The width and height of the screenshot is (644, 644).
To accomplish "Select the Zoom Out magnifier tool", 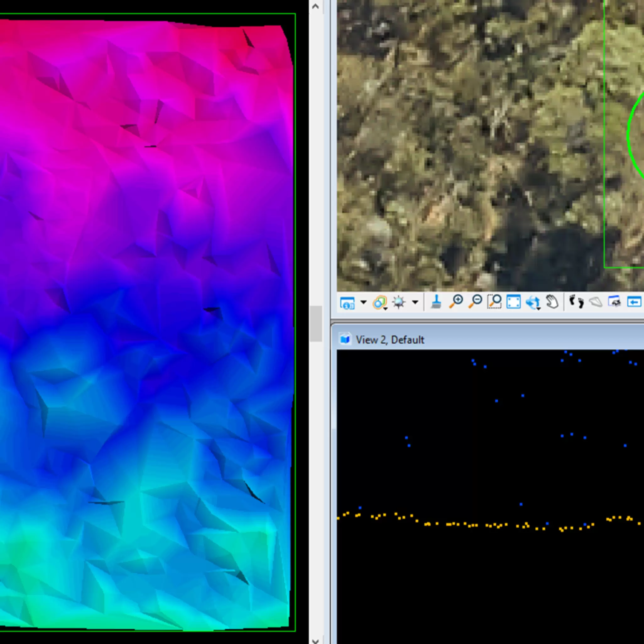I will [475, 302].
